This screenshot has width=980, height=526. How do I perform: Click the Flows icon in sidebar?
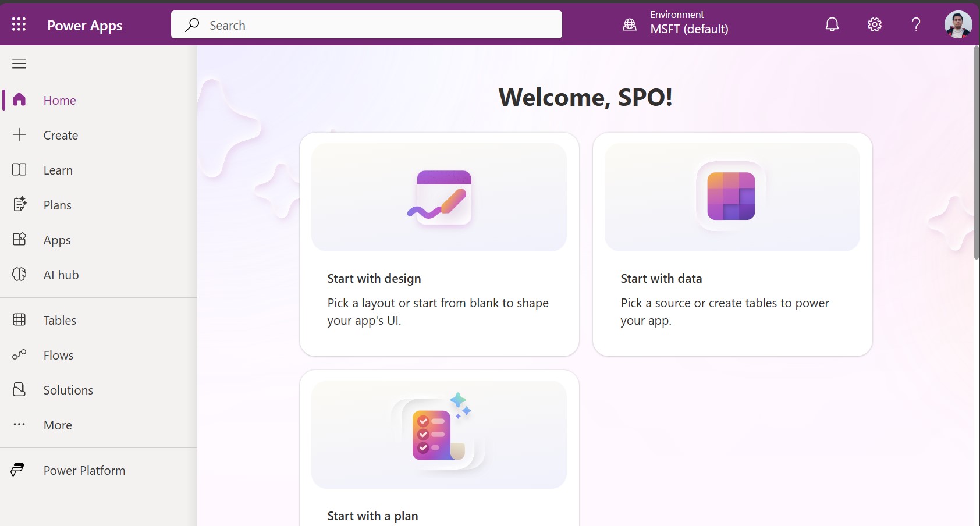(x=19, y=355)
